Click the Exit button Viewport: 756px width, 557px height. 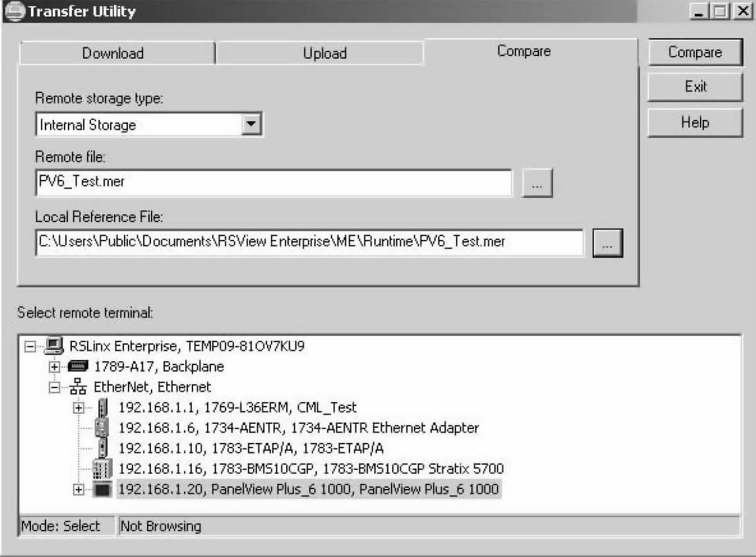pos(695,87)
